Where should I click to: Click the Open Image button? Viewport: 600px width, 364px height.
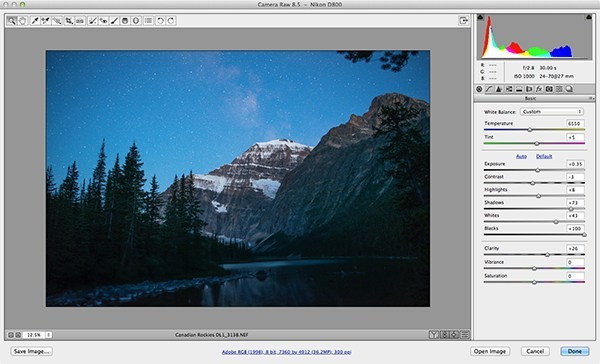pos(490,351)
